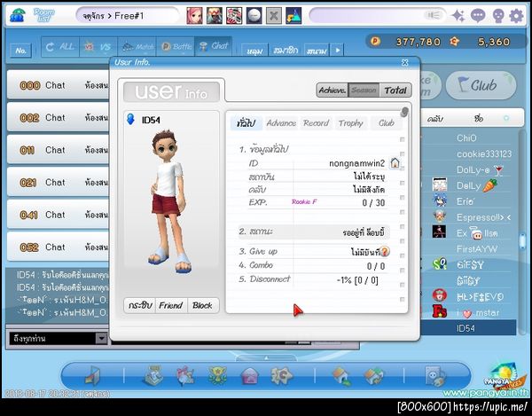Click the Fs club emblem in member list

(440, 312)
